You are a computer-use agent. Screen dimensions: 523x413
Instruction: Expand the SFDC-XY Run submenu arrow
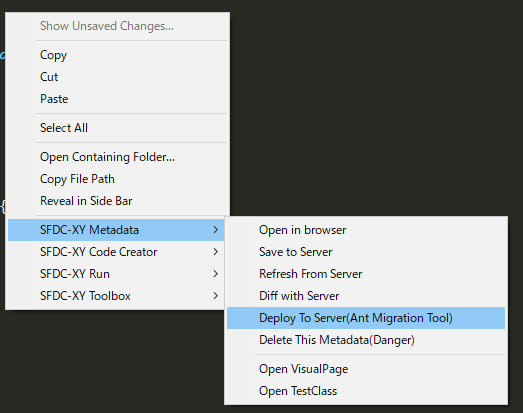[215, 274]
